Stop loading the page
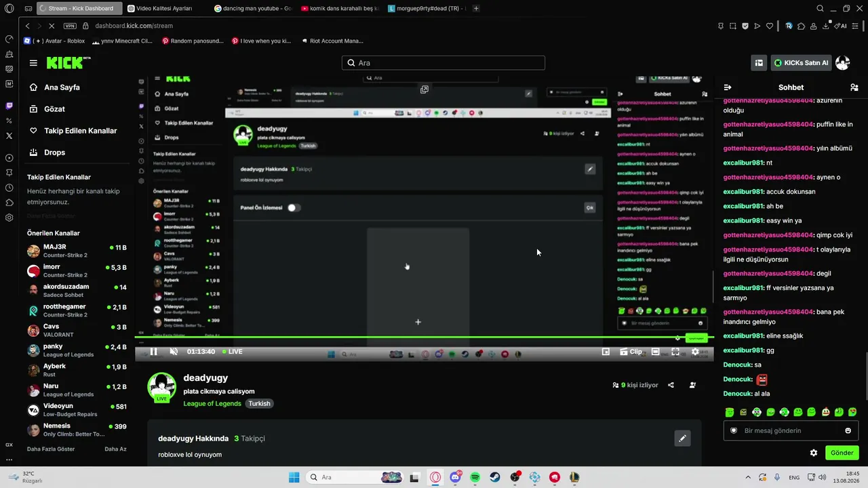The height and width of the screenshot is (488, 868). [x=52, y=26]
